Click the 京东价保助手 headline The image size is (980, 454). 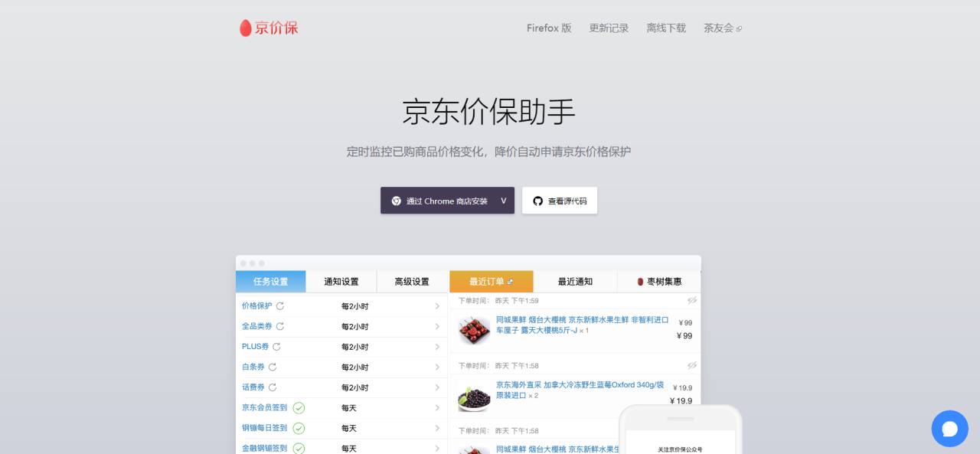point(488,112)
